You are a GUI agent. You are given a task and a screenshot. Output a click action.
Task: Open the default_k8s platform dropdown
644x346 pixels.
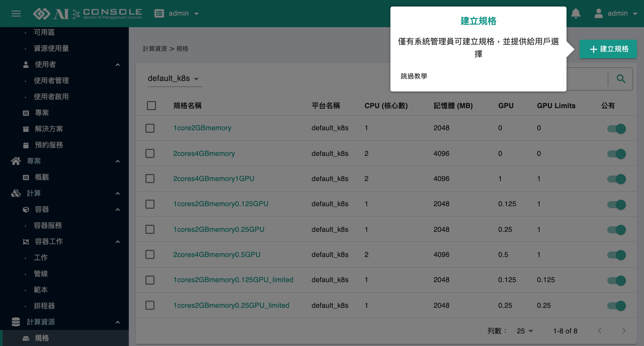pos(175,78)
